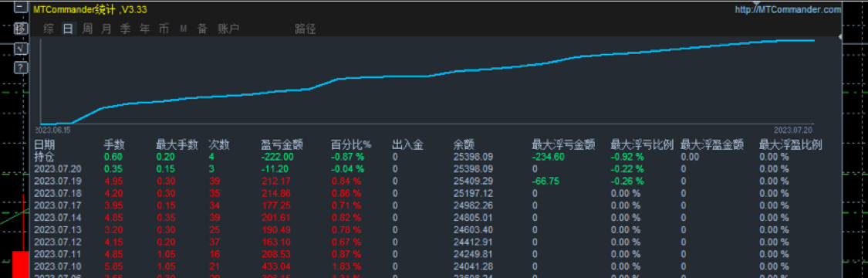868x278 pixels.
Task: Click the 最大浮亏比例 column header
Action: pos(642,145)
